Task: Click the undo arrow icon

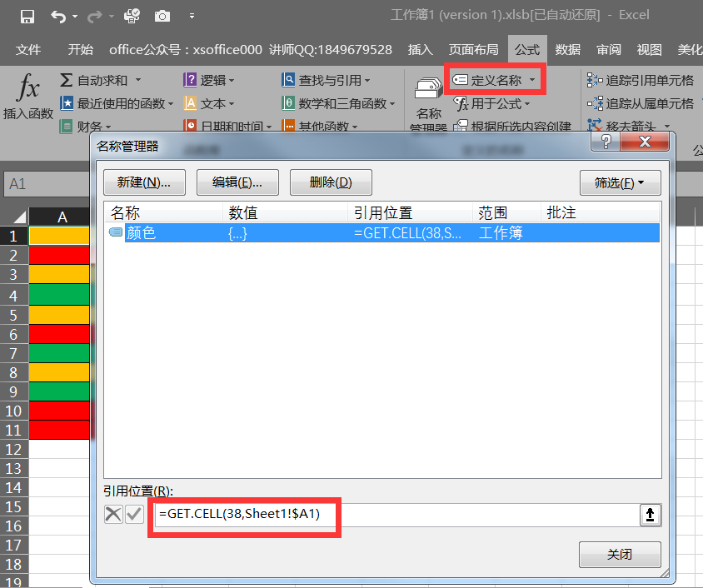Action: (x=57, y=16)
